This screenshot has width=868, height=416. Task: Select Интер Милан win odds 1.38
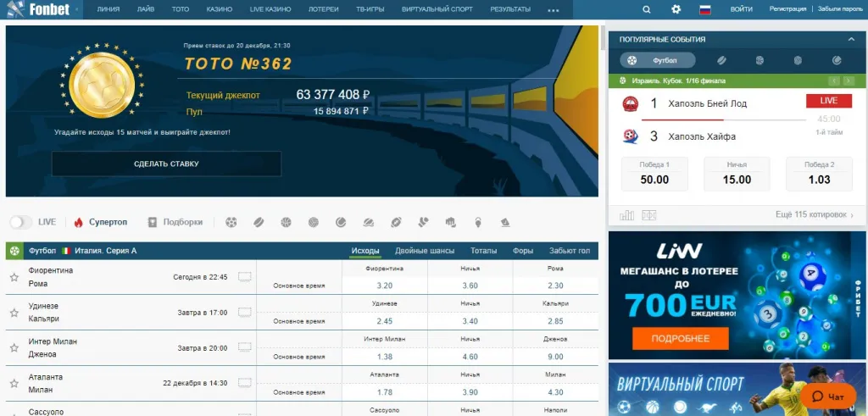(384, 357)
